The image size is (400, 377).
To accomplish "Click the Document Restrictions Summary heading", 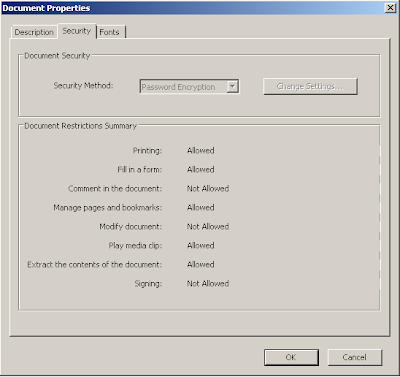I will (x=81, y=126).
